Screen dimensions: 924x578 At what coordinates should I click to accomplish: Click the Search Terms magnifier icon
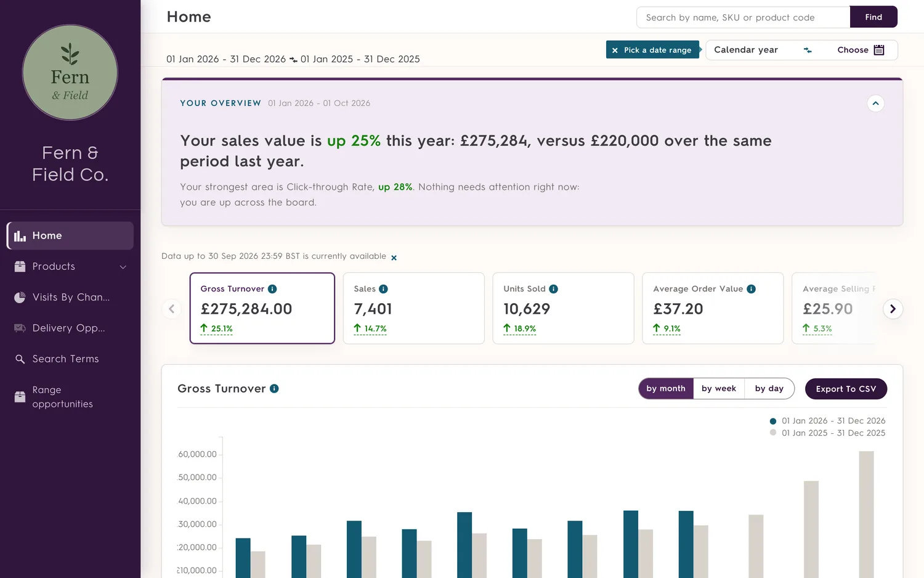(20, 359)
